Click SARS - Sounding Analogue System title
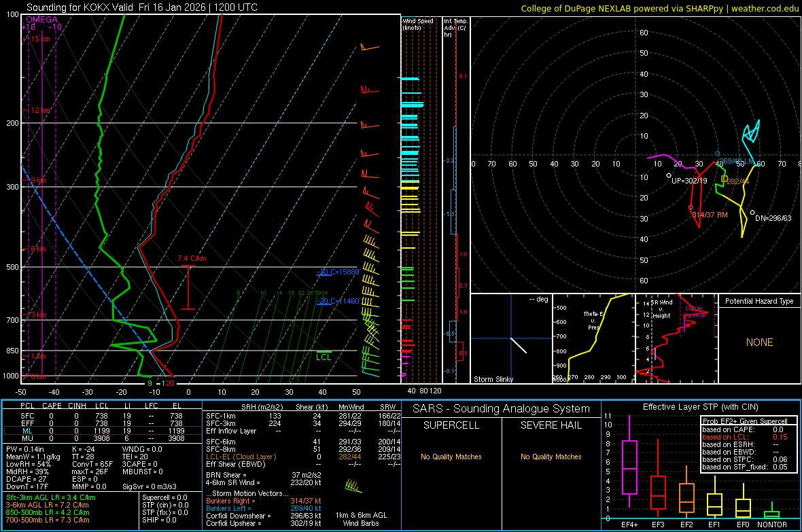The width and height of the screenshot is (802, 532). point(501,409)
